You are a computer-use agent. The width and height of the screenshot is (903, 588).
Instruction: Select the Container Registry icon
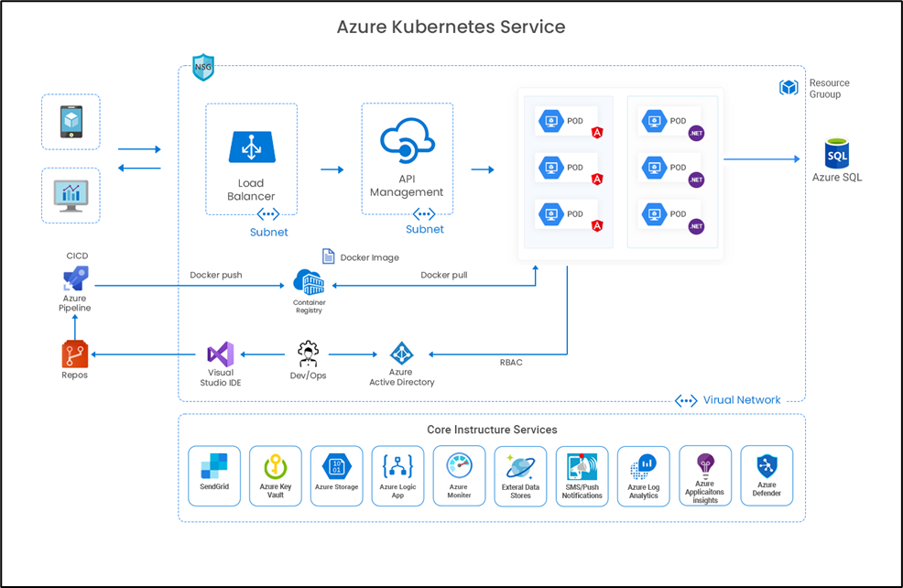coord(309,282)
